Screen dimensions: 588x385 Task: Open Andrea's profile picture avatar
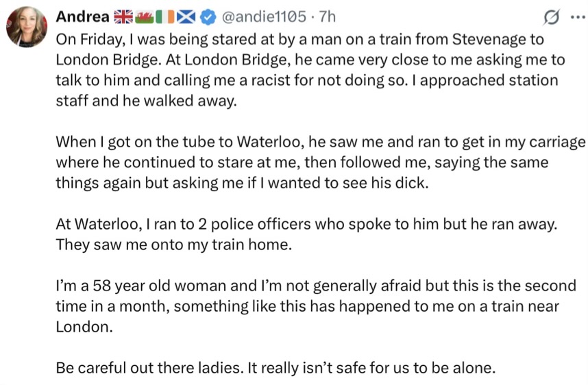pyautogui.click(x=27, y=27)
